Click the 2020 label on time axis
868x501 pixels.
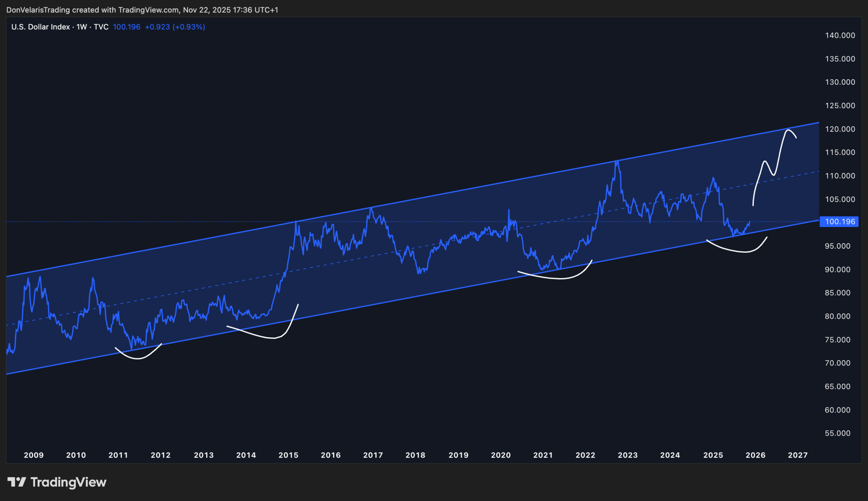pos(500,455)
